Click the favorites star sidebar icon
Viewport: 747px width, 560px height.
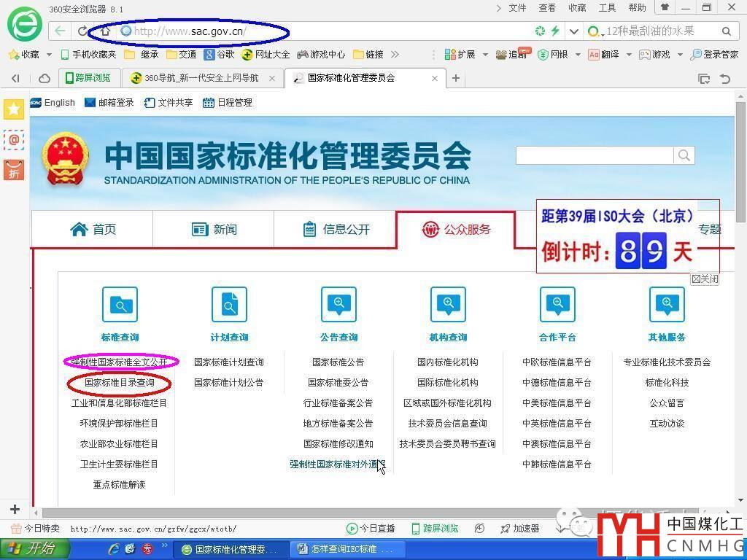(14, 109)
